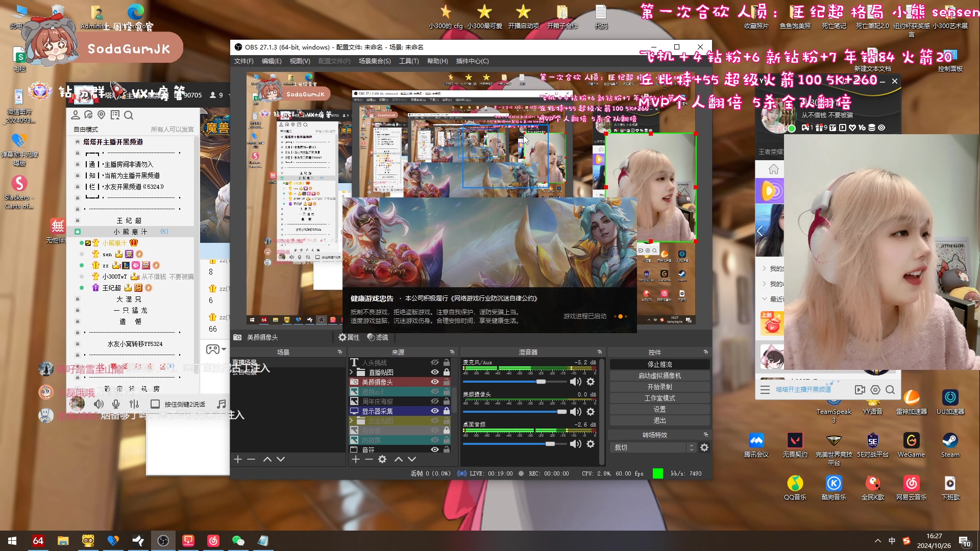Screen dimensions: 980x551
Task: Add a new scene with plus icon
Action: [x=238, y=459]
